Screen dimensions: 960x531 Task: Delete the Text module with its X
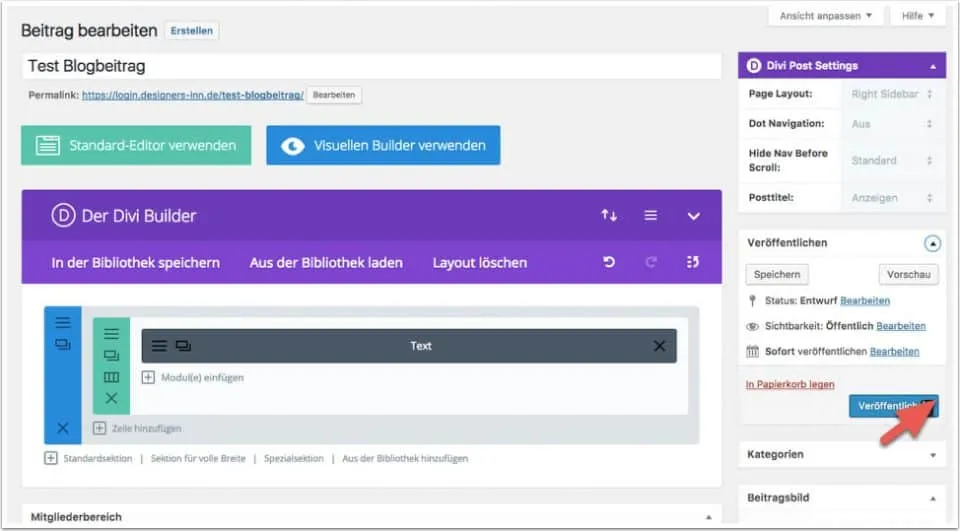[x=659, y=346]
